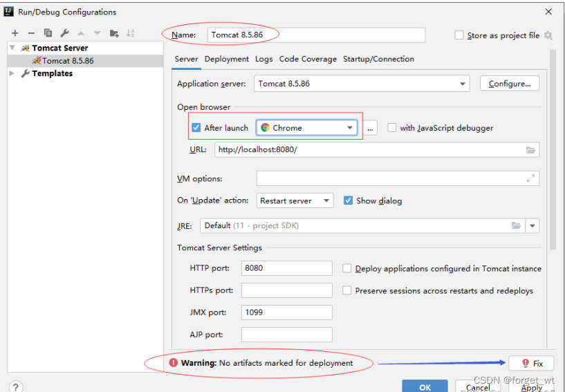Screen dimensions: 565x392
Task: Toggle Store as project file checkbox
Action: (x=459, y=35)
